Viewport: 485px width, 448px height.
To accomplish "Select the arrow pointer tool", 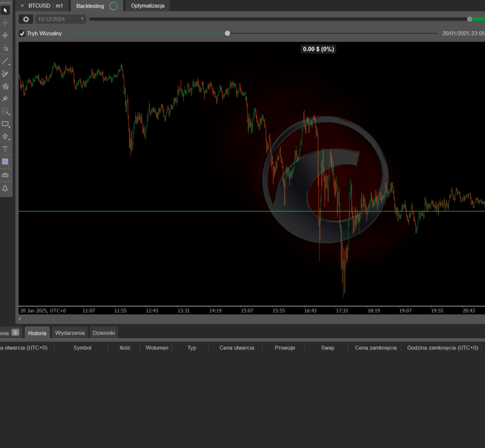I will pyautogui.click(x=5, y=10).
